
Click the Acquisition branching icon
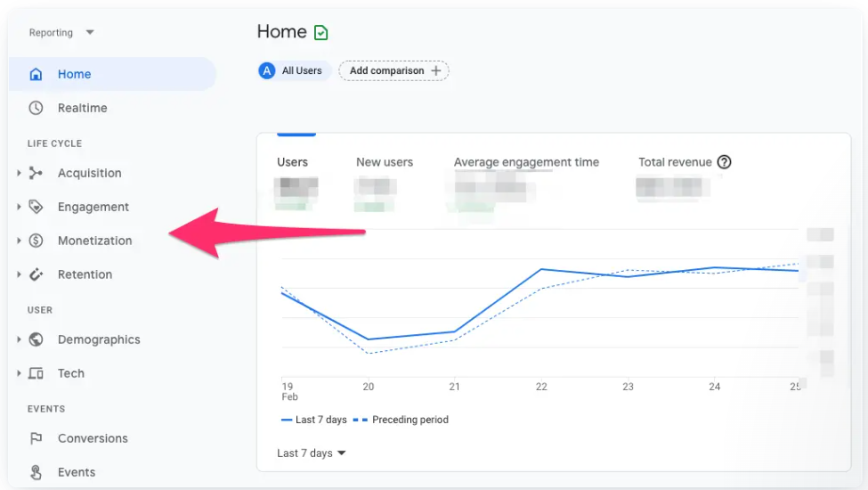coord(36,174)
